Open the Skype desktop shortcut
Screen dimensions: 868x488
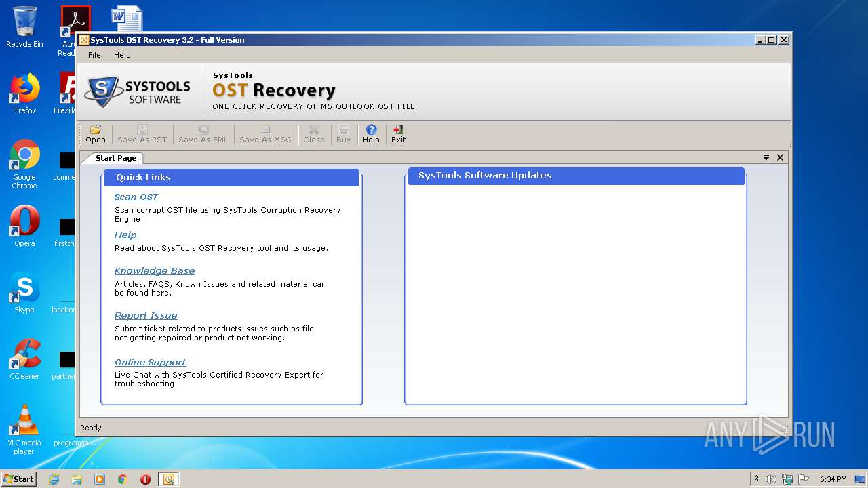(x=24, y=293)
